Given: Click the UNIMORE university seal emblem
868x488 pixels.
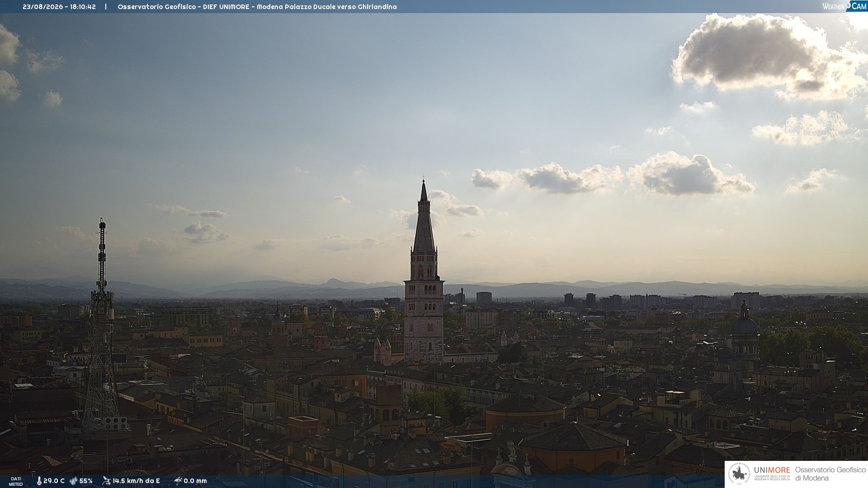Looking at the screenshot, I should coord(739,474).
